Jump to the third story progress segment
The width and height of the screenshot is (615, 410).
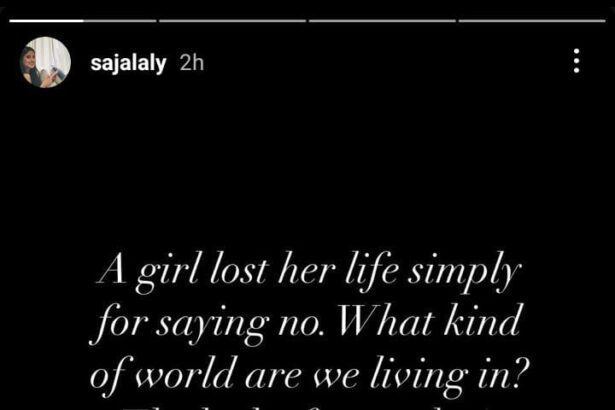coord(383,19)
